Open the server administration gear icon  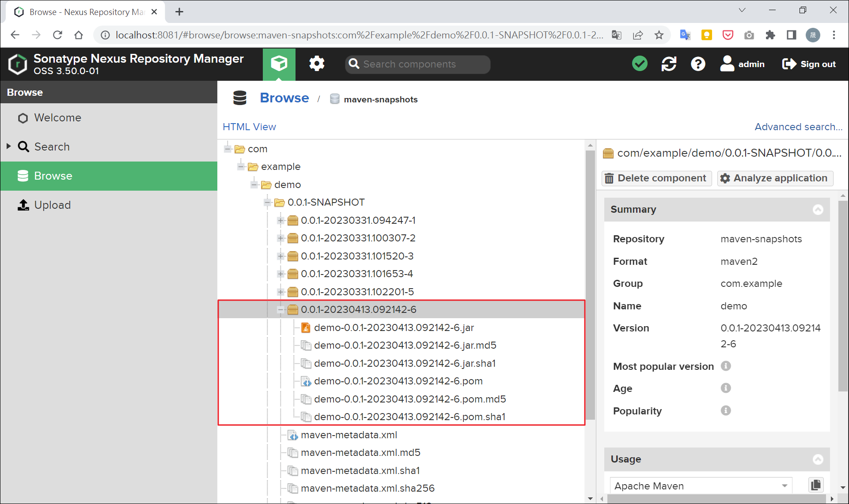click(x=317, y=64)
